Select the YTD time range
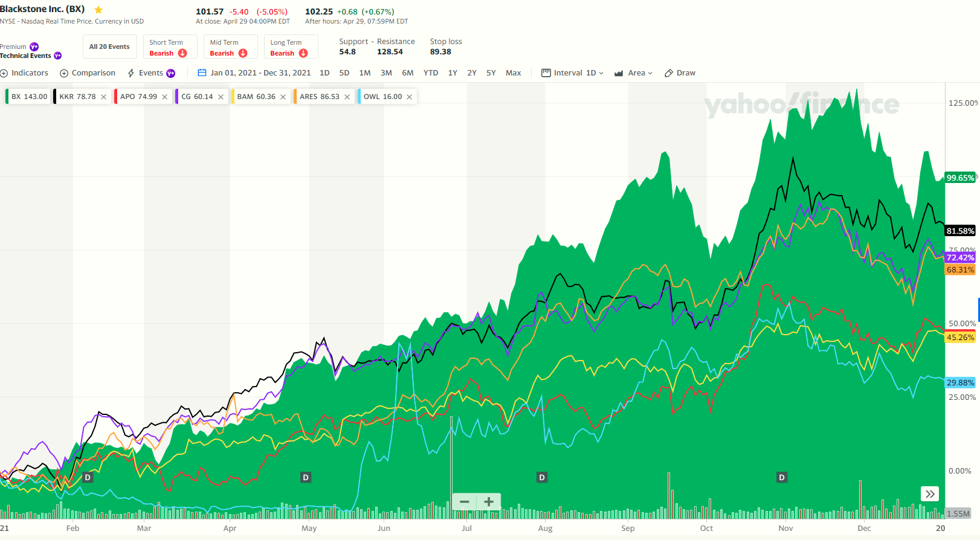980x540 pixels. point(431,73)
